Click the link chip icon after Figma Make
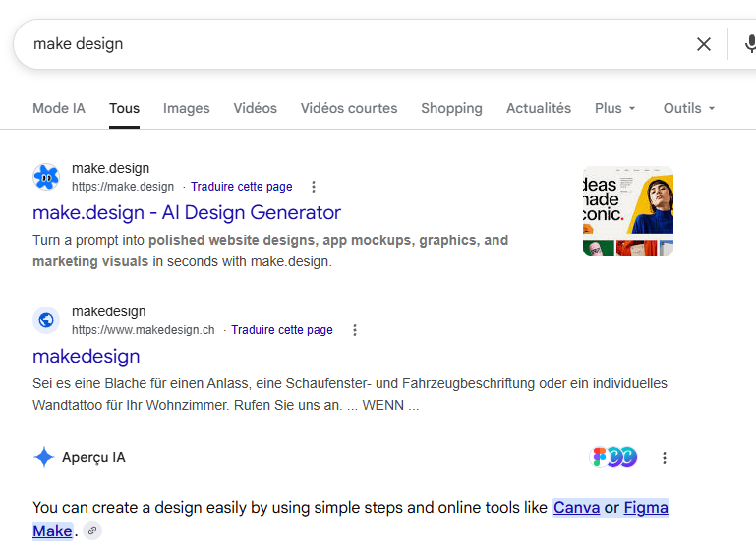 coord(92,531)
